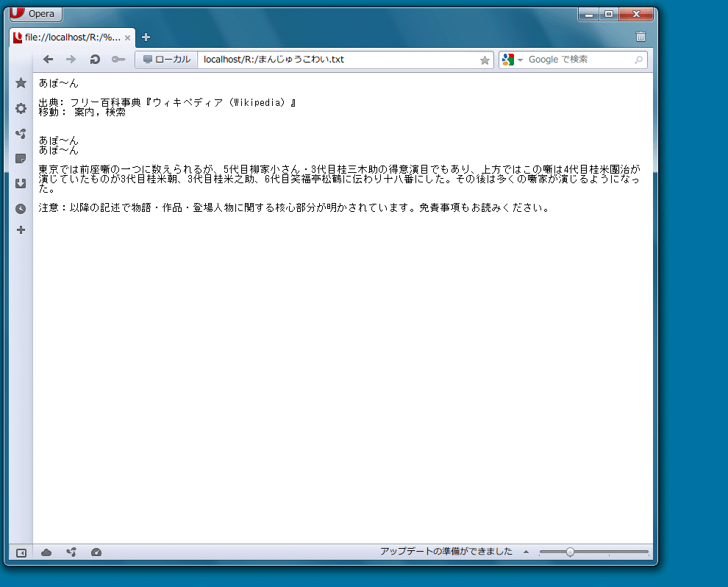
Task: Adjust the zoom slider handle
Action: click(570, 552)
